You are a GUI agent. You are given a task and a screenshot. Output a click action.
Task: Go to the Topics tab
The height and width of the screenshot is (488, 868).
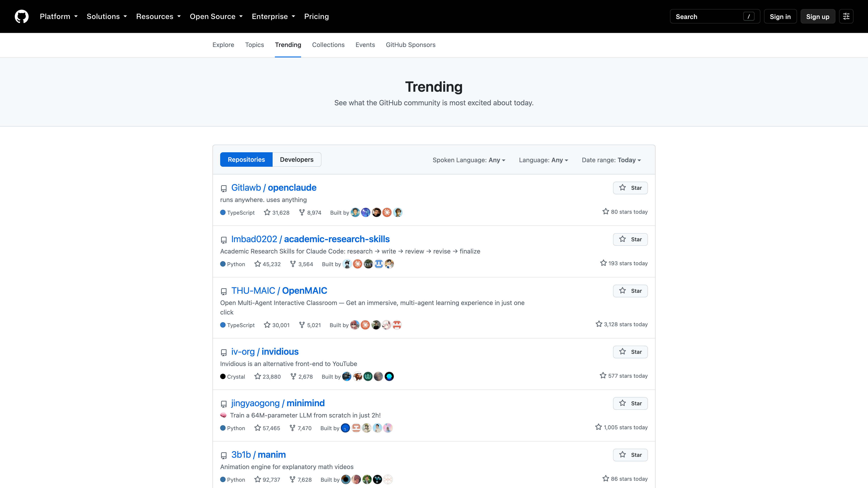tap(254, 45)
